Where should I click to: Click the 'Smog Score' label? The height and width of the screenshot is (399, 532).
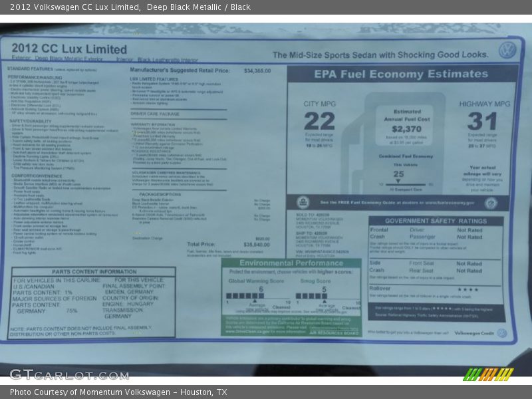[x=315, y=281]
